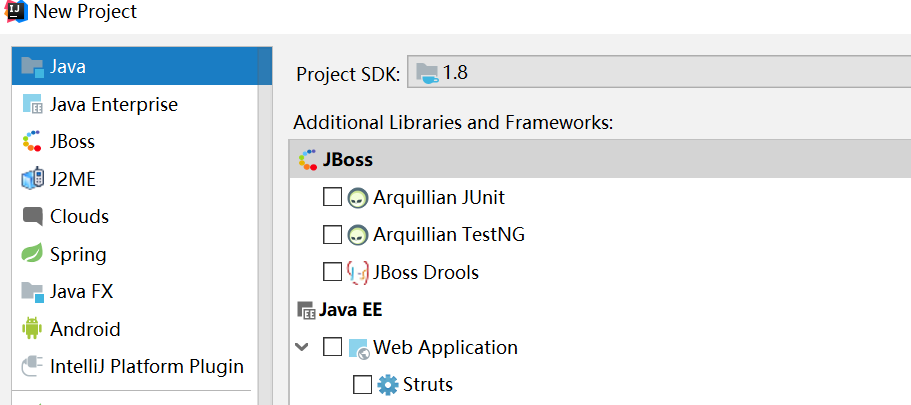Screen dimensions: 911x405
Task: Choose IntelliJ Platform Plugin project type
Action: (x=135, y=366)
